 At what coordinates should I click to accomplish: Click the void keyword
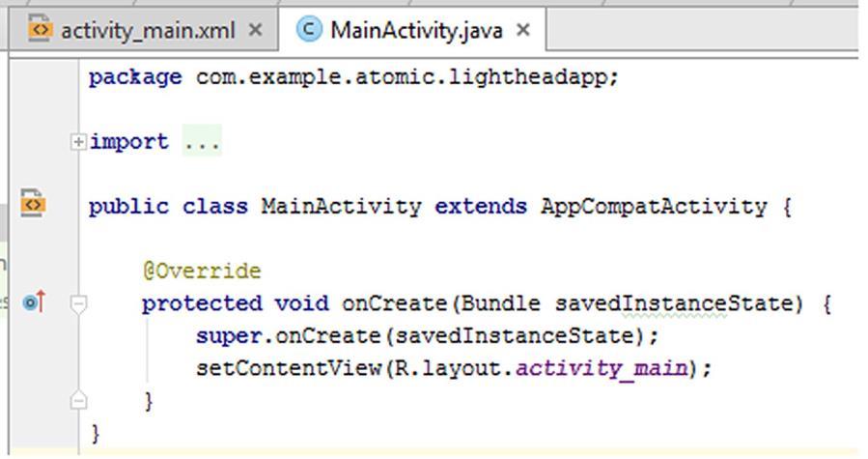301,303
